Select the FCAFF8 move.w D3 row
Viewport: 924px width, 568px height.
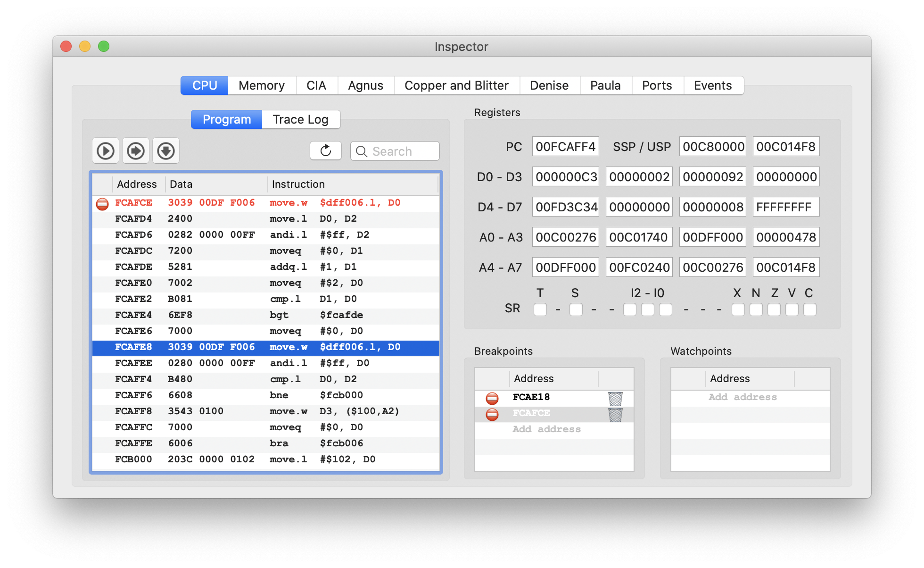(x=266, y=412)
